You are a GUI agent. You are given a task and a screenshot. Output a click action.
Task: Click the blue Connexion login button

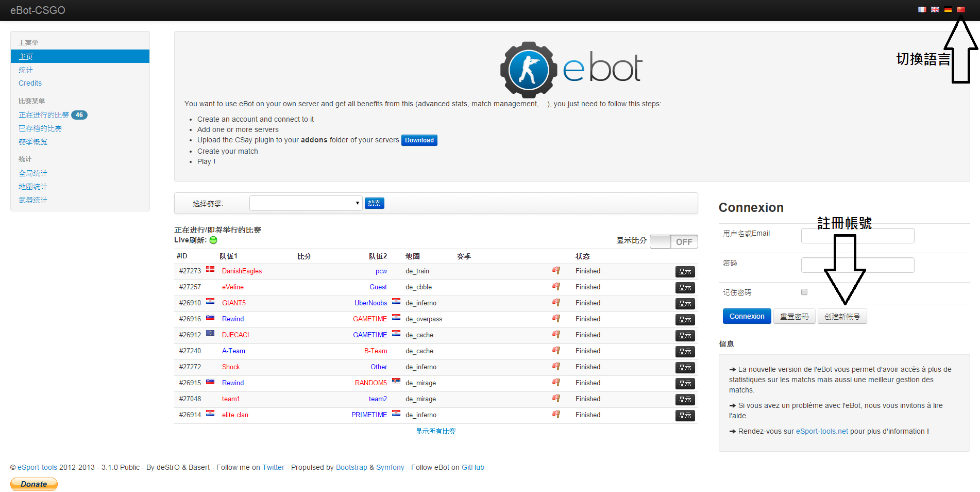pos(747,316)
